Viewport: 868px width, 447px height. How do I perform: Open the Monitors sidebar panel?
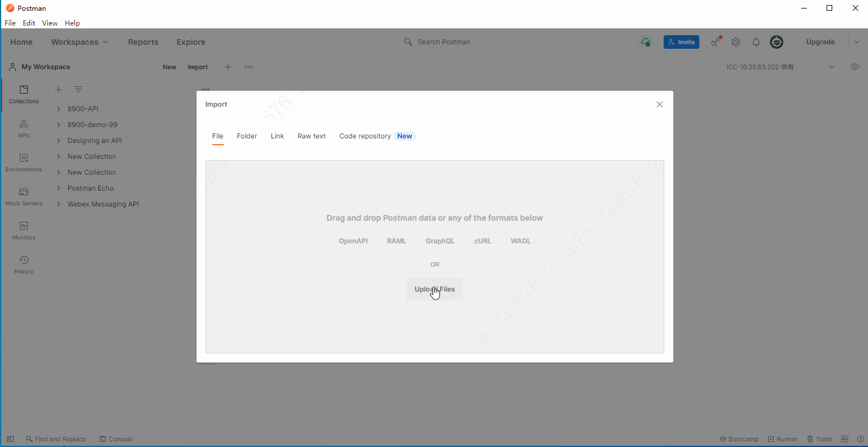24,230
